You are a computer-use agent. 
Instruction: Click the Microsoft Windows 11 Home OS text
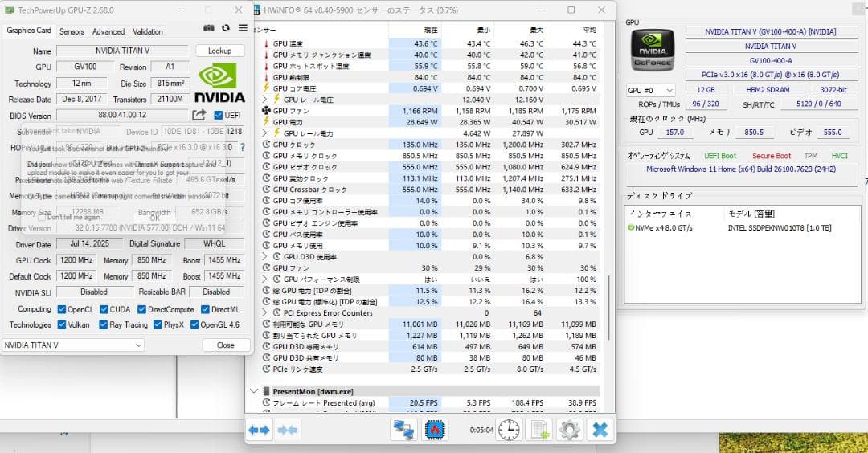pyautogui.click(x=741, y=169)
